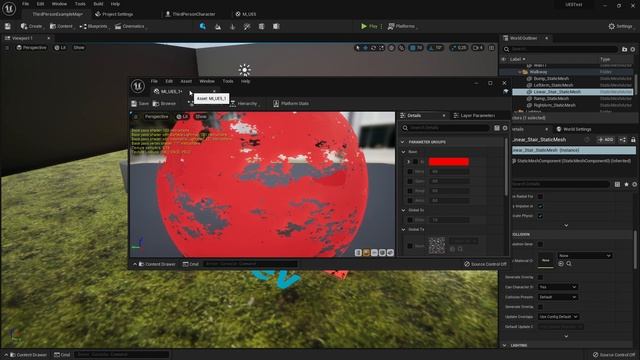Switch to Mesh Paint mode icon
The image size is (640, 360).
click(x=247, y=27)
